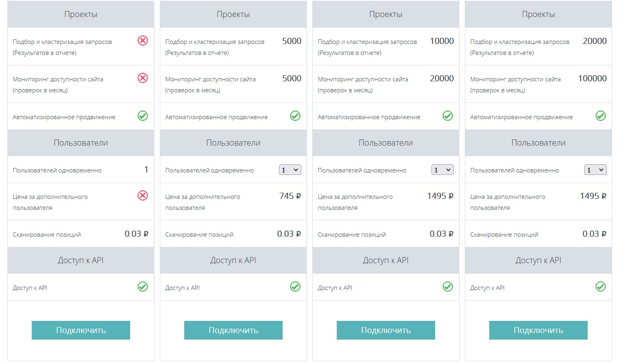Click green automated promotion checkmark in third plan
Viewport: 632px width, 364px height.
coord(448,116)
